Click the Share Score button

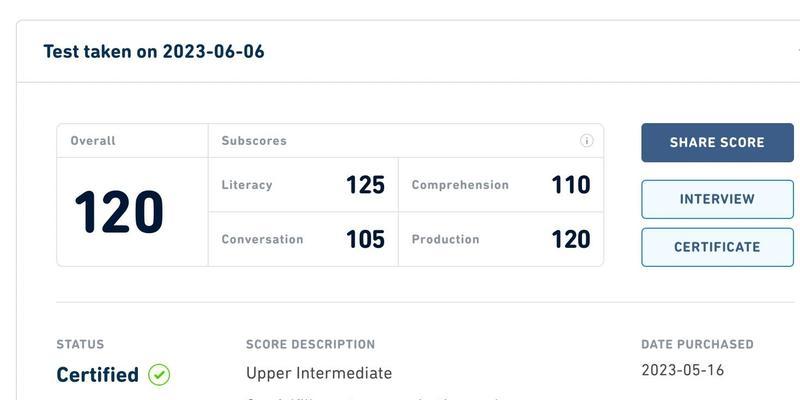pos(717,142)
